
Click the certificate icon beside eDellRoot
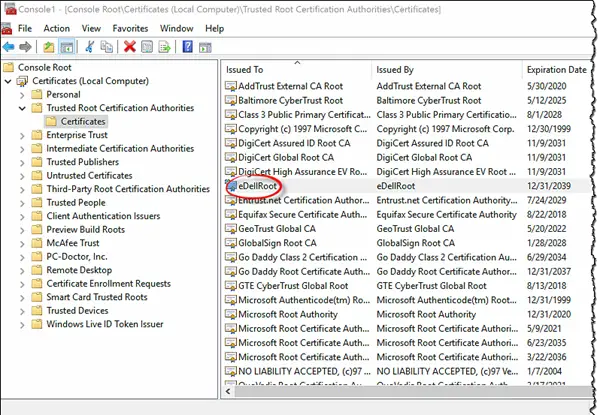click(231, 186)
